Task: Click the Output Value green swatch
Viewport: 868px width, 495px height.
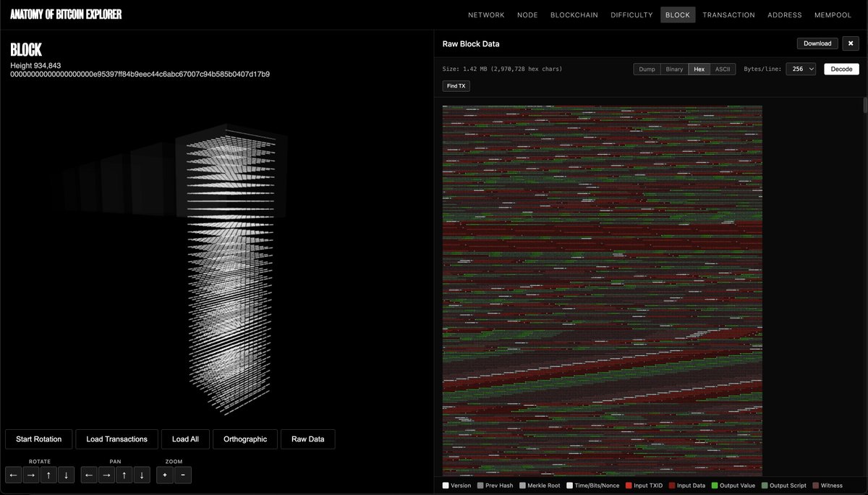Action: [714, 486]
